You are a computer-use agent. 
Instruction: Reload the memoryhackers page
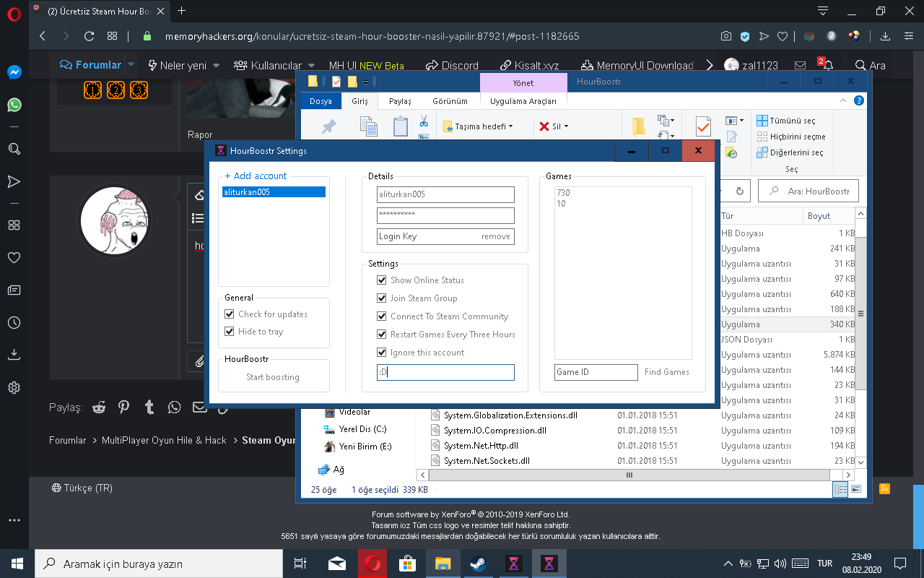pyautogui.click(x=90, y=36)
